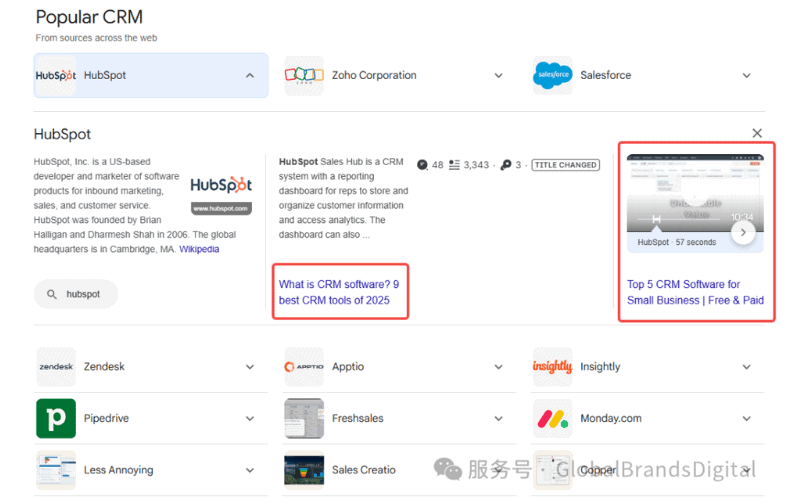Click the HubSpot logo in the top row
This screenshot has height=500, width=800.
click(56, 76)
